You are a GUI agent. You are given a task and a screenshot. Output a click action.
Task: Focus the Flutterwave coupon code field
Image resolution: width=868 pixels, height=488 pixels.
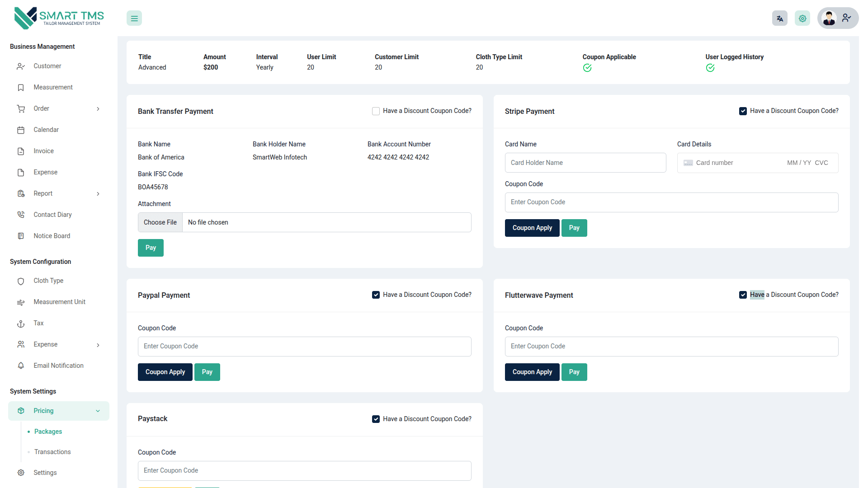point(671,347)
